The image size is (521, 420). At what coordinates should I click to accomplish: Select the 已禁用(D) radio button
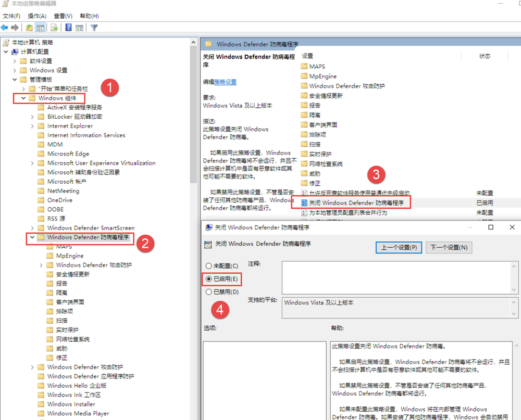[x=209, y=292]
